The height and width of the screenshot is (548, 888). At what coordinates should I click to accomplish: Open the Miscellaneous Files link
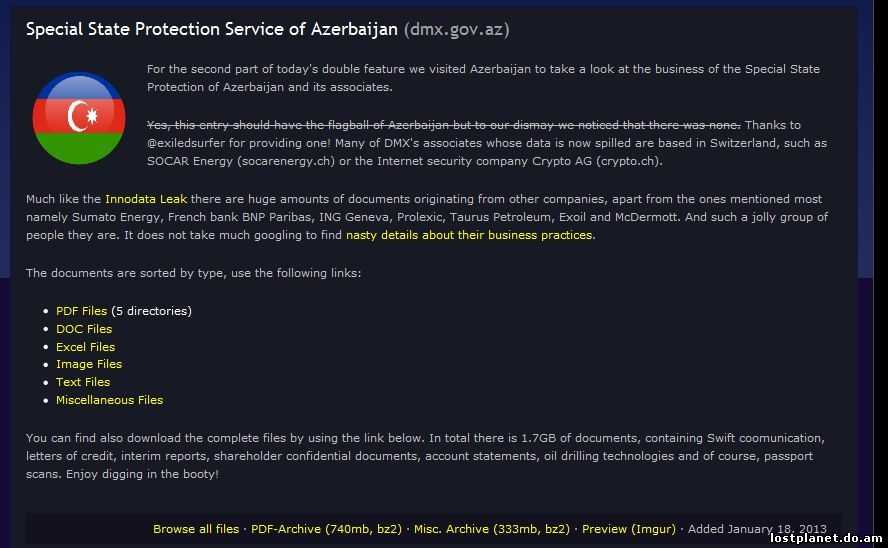tap(109, 400)
